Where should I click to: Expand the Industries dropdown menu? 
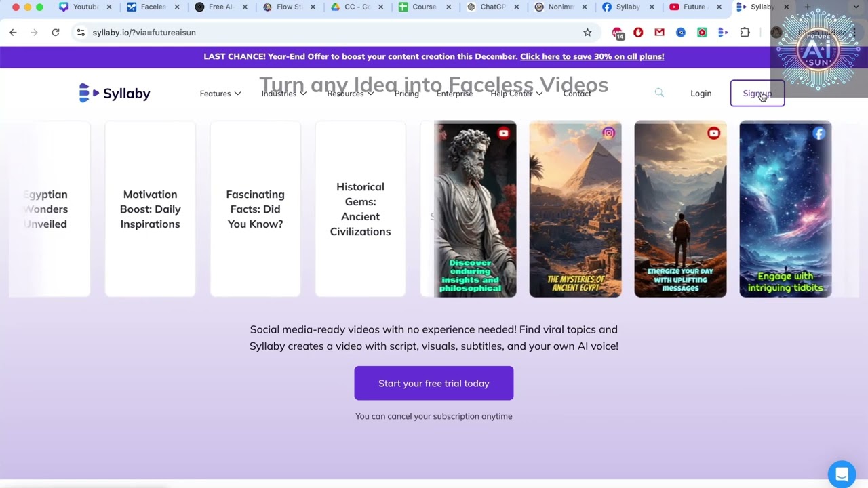coord(283,94)
